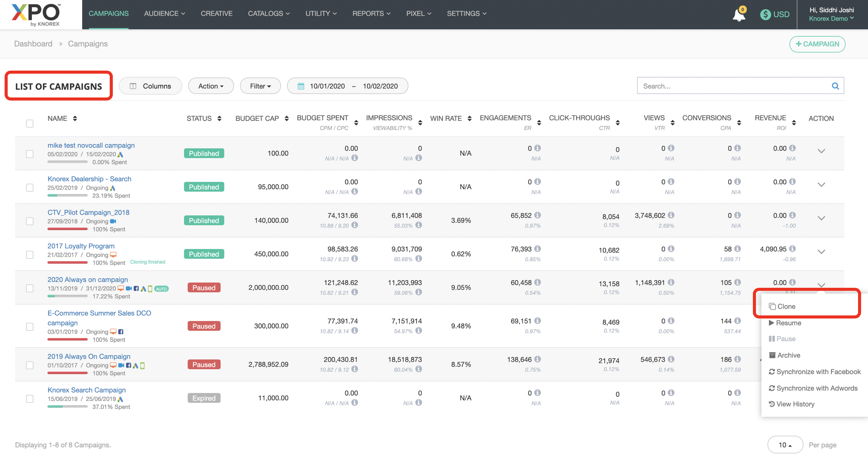
Task: Expand the Filter dropdown
Action: tap(260, 86)
